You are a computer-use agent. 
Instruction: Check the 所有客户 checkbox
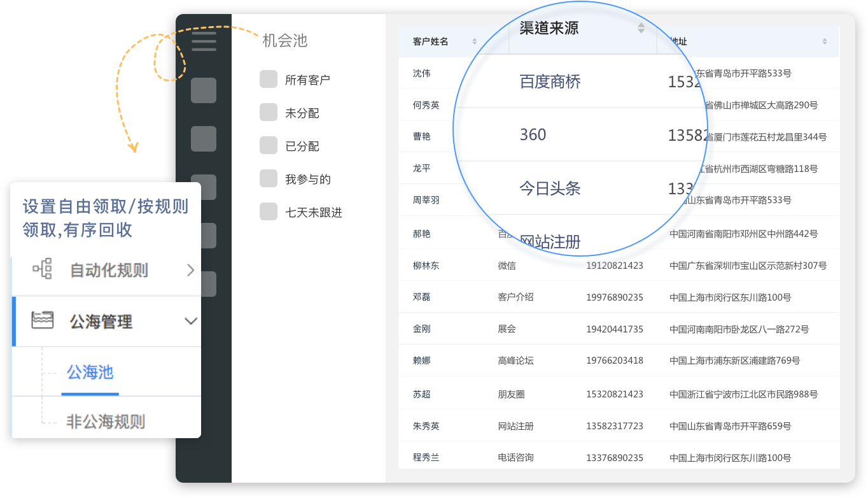(x=269, y=80)
